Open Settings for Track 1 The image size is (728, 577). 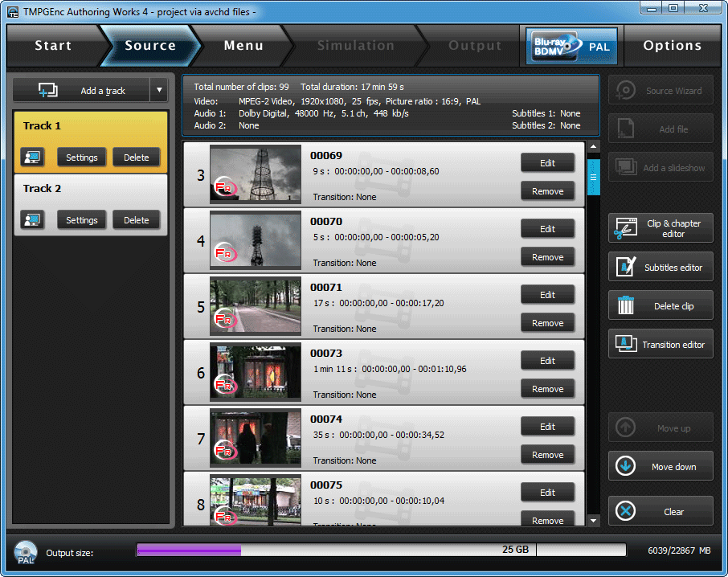point(82,158)
